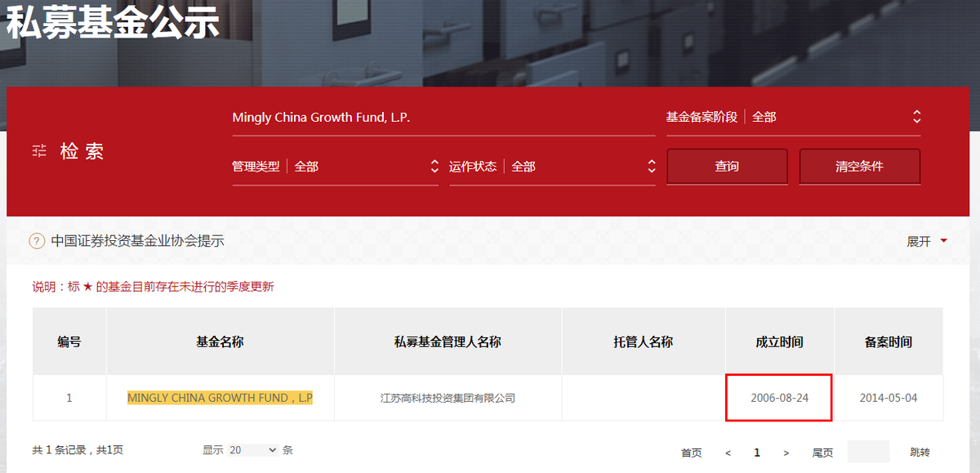Click the 检索 filter icon
Screen dimensions: 980x473
pyautogui.click(x=38, y=150)
